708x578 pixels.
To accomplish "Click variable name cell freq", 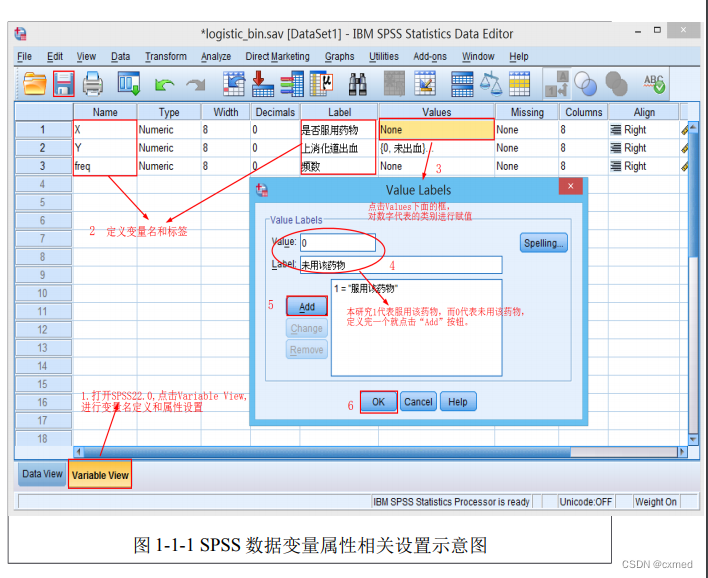I will tap(105, 166).
